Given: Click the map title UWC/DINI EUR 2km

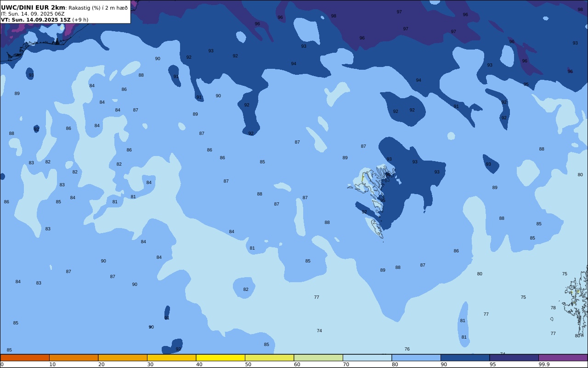Looking at the screenshot, I should (33, 8).
